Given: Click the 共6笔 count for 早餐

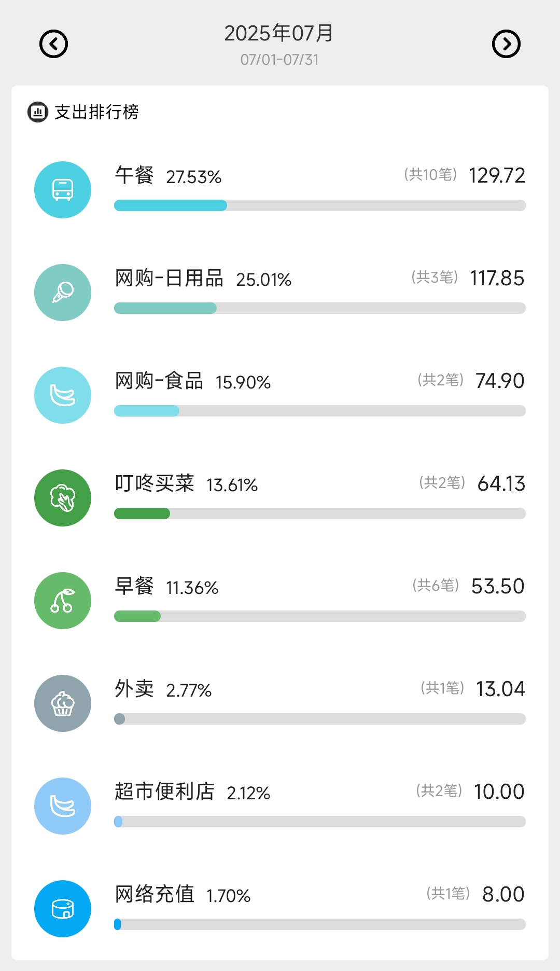Looking at the screenshot, I should (436, 586).
